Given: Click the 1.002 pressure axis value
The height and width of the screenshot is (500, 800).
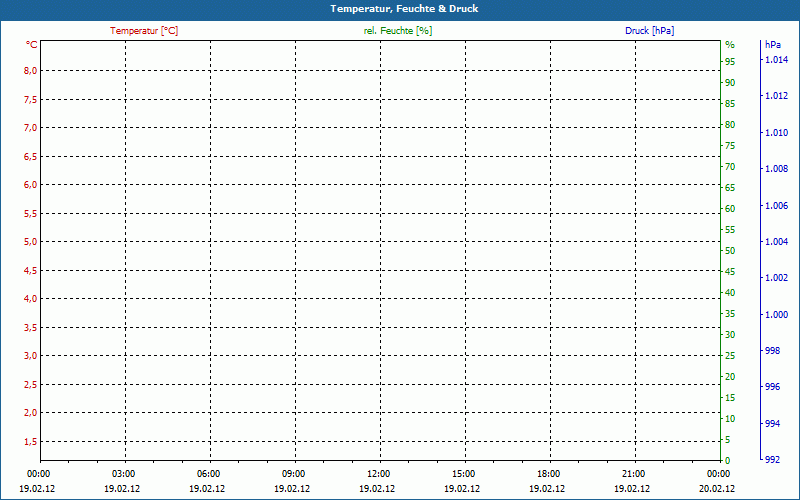Looking at the screenshot, I should click(777, 278).
